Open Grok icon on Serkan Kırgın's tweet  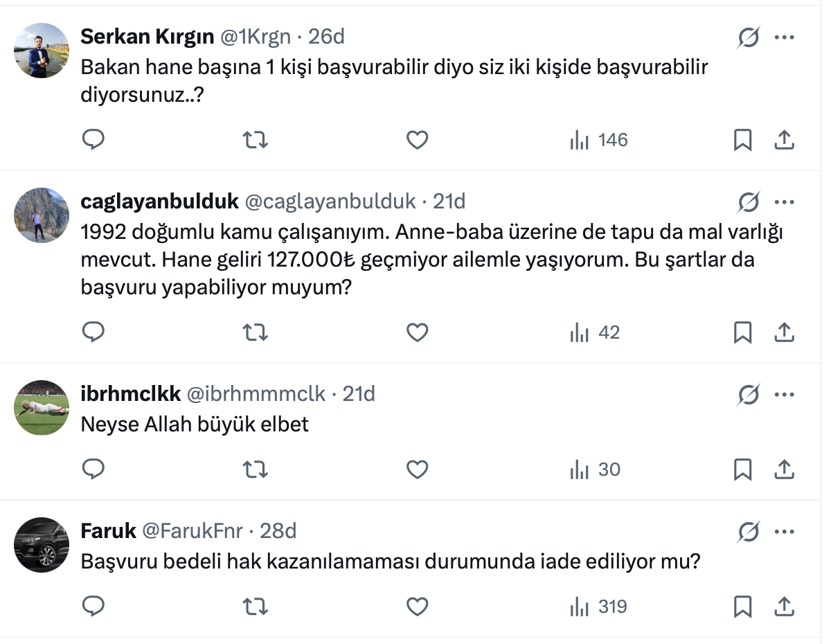point(748,37)
